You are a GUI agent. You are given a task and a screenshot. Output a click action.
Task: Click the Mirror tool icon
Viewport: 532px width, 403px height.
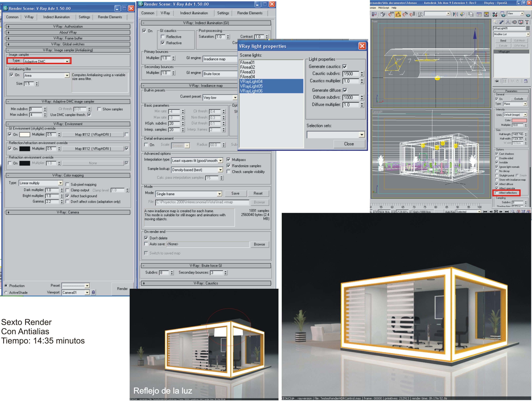coord(455,14)
